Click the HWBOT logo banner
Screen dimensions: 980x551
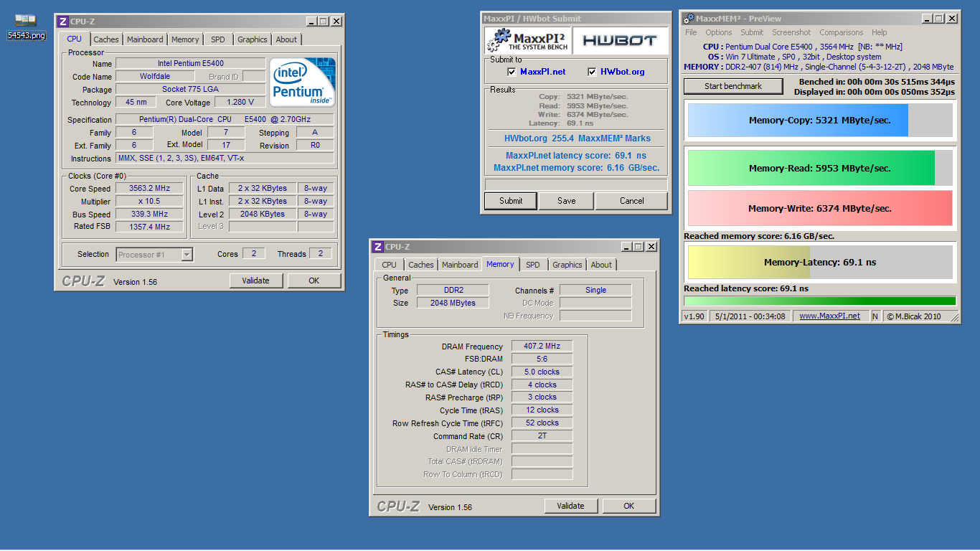pyautogui.click(x=620, y=41)
